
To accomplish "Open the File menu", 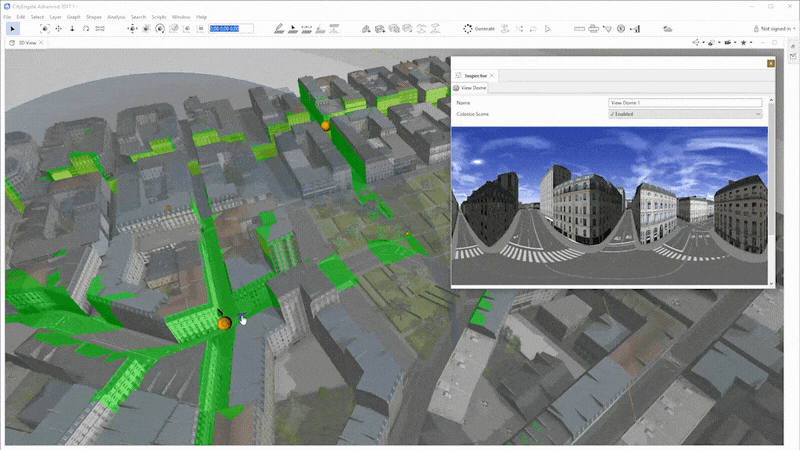I will (7, 17).
